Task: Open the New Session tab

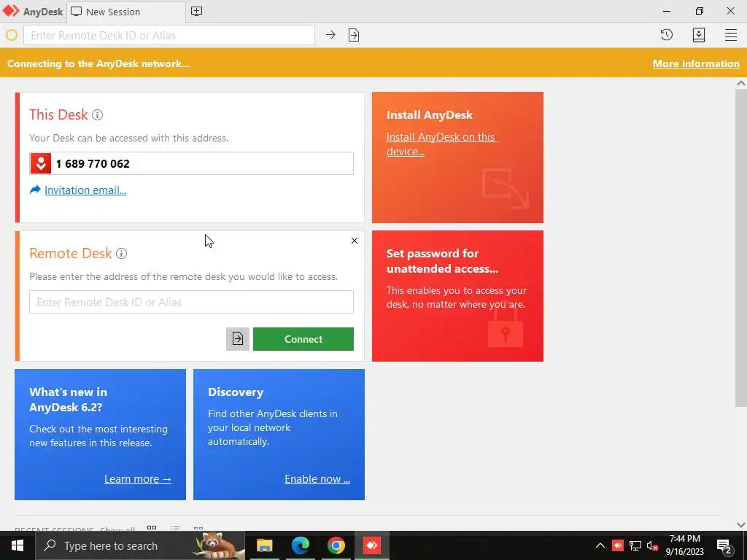Action: coord(125,12)
